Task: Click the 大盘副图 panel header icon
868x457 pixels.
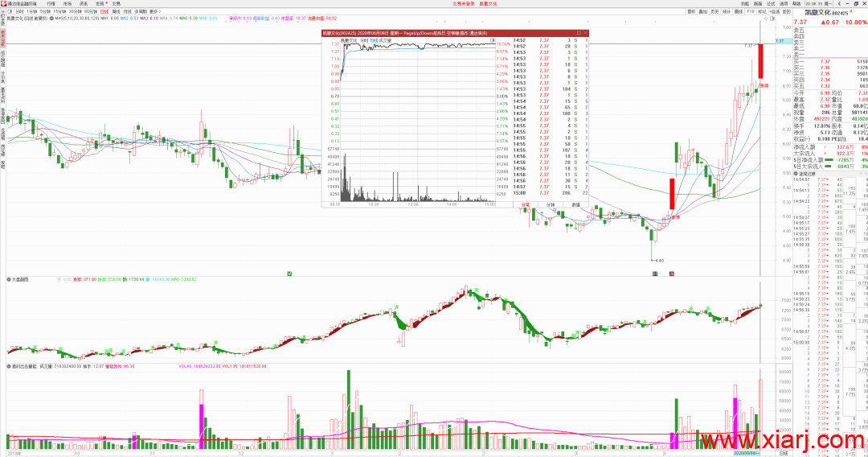Action: pos(9,279)
